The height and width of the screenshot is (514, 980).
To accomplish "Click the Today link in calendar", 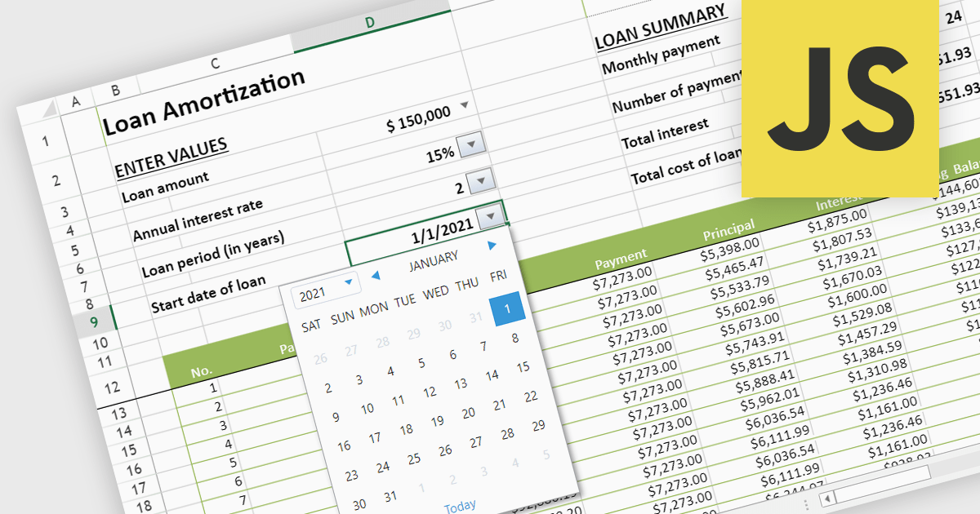I will 459,507.
